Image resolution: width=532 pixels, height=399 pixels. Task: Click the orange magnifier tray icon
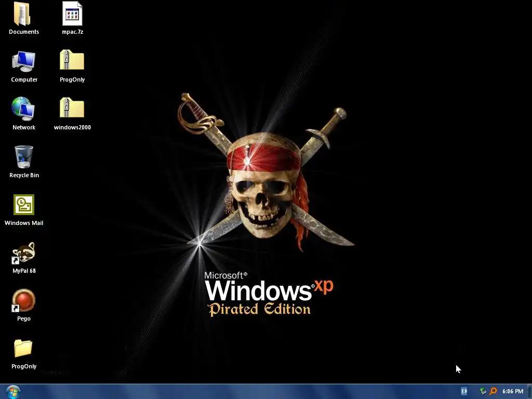tap(494, 391)
